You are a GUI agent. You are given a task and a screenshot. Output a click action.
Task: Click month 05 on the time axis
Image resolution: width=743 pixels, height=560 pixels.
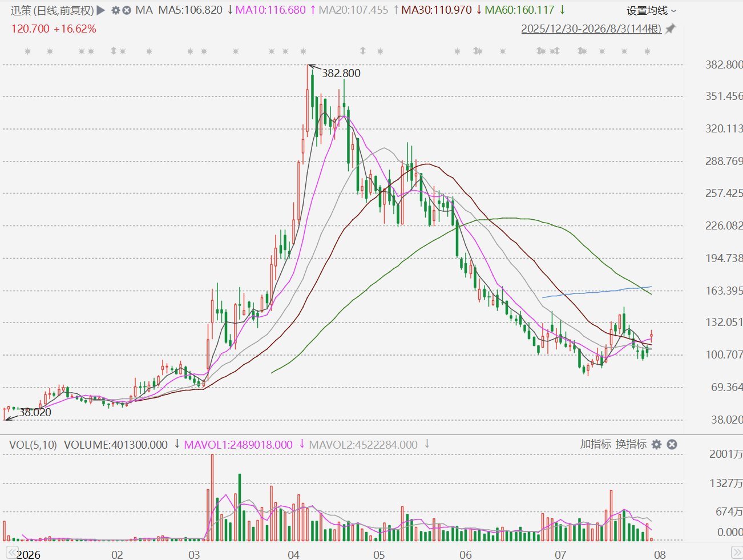coord(379,555)
